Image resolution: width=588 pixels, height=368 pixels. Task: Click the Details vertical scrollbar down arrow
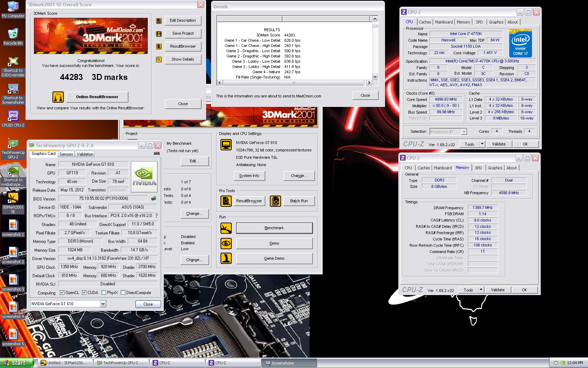point(375,77)
